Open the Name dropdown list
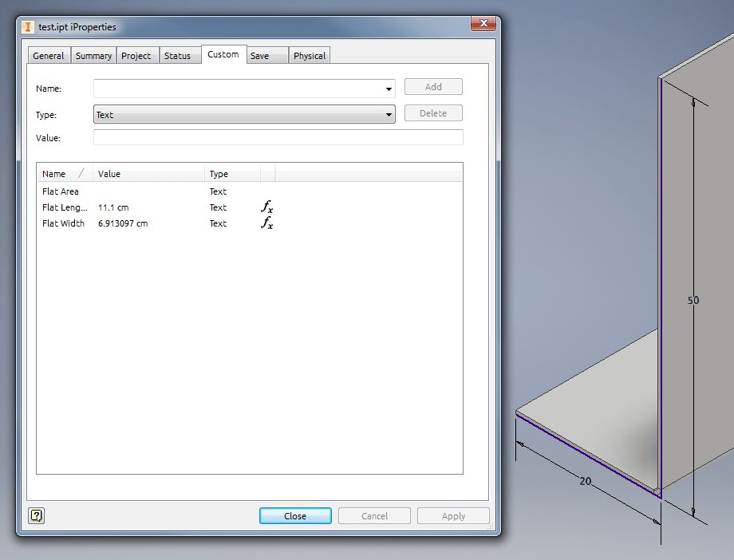The height and width of the screenshot is (560, 734). tap(389, 89)
